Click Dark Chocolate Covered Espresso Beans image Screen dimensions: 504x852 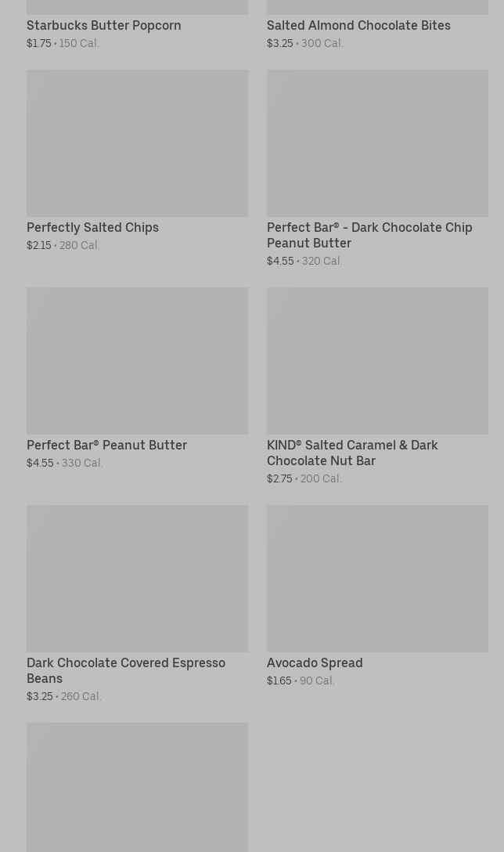click(137, 578)
